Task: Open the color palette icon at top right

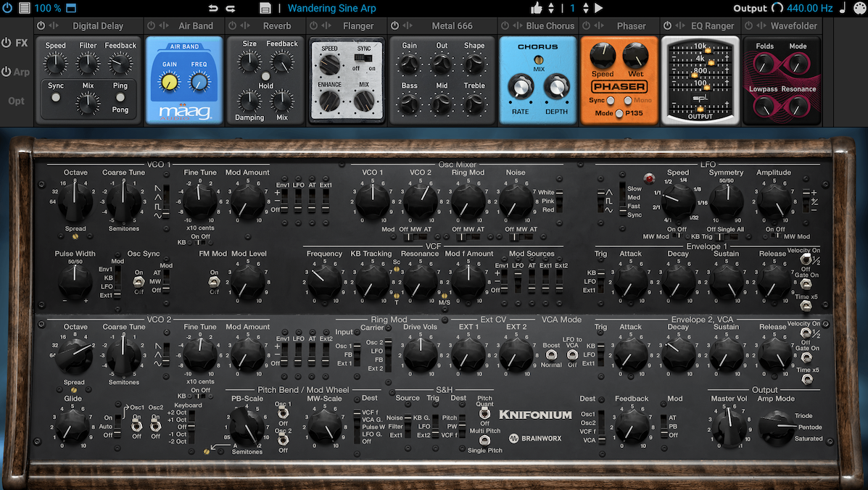Action: (x=859, y=9)
